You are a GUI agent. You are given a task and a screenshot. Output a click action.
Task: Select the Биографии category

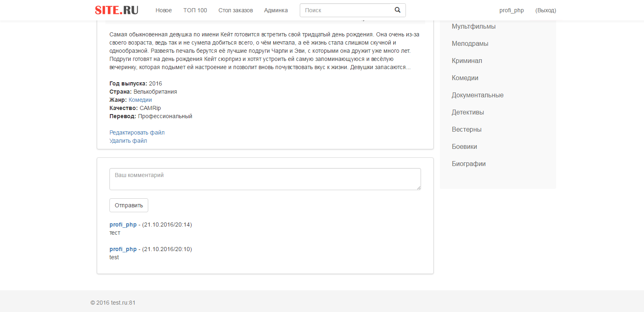(x=469, y=164)
